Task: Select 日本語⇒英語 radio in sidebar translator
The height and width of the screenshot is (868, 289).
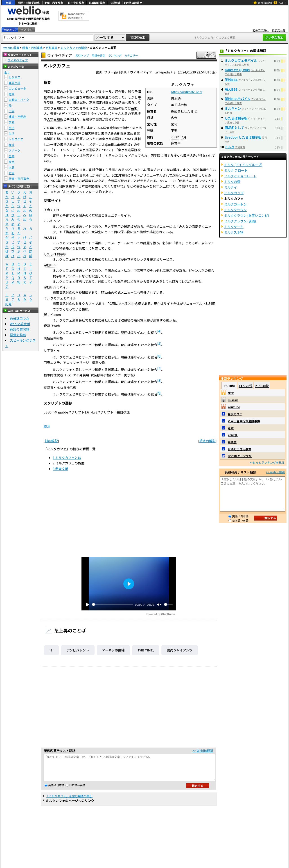Action: point(230,521)
